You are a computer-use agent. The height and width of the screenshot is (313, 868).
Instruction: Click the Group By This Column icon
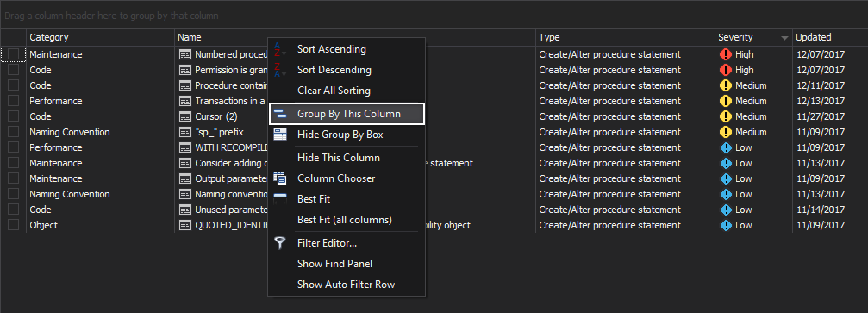coord(281,114)
